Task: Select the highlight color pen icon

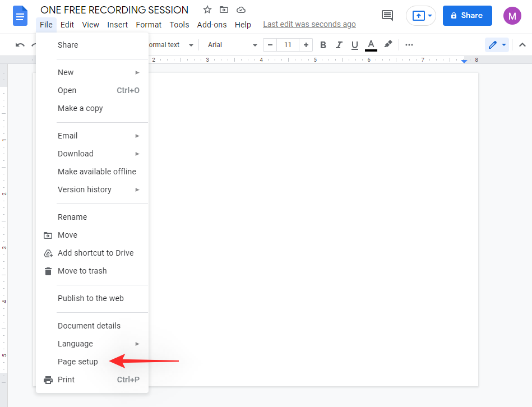Action: 388,45
